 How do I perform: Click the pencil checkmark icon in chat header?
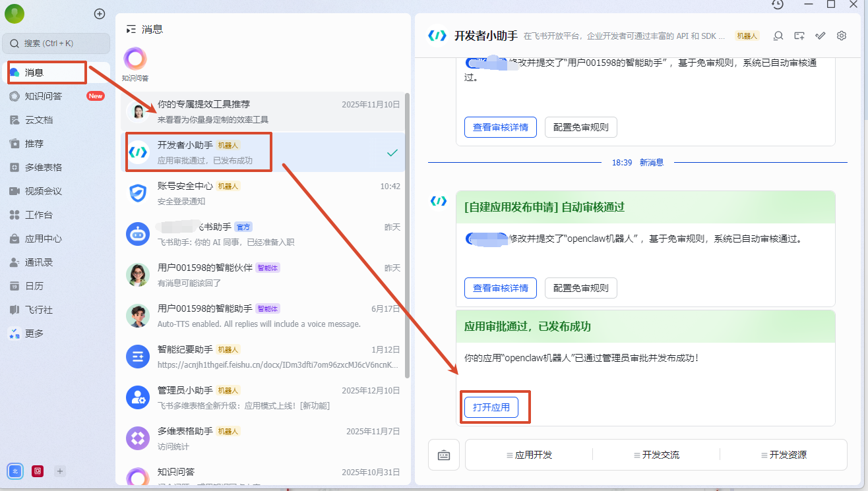pos(821,36)
